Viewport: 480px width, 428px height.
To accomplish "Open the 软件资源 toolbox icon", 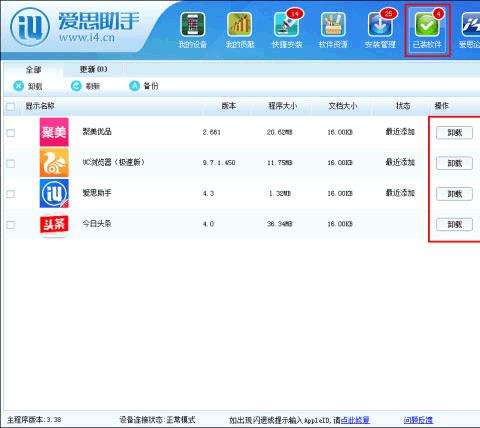I will pyautogui.click(x=333, y=24).
